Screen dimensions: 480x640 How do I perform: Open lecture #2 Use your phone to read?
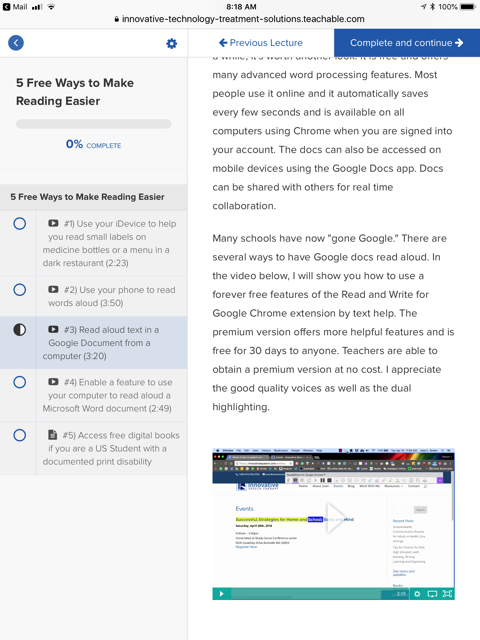click(x=111, y=296)
